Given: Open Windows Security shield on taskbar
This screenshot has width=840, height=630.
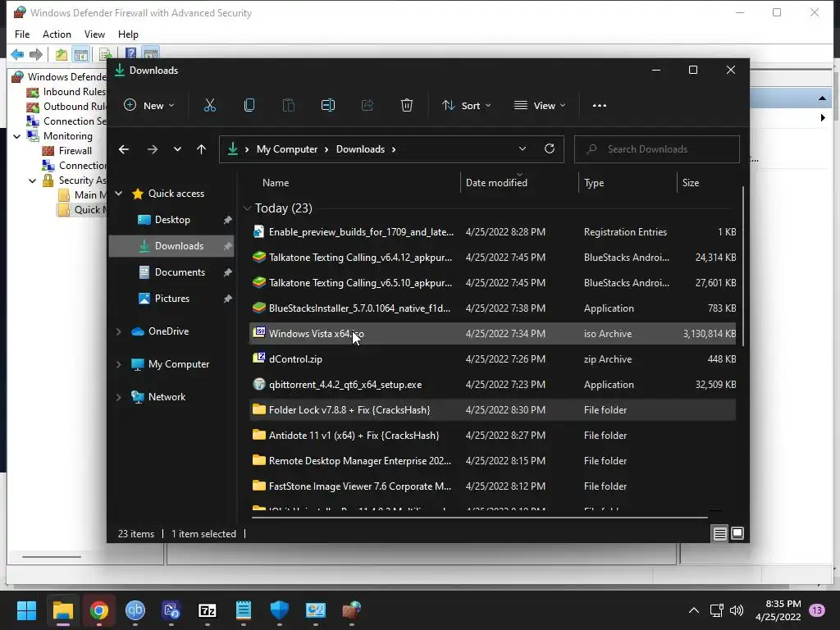Looking at the screenshot, I should [280, 610].
